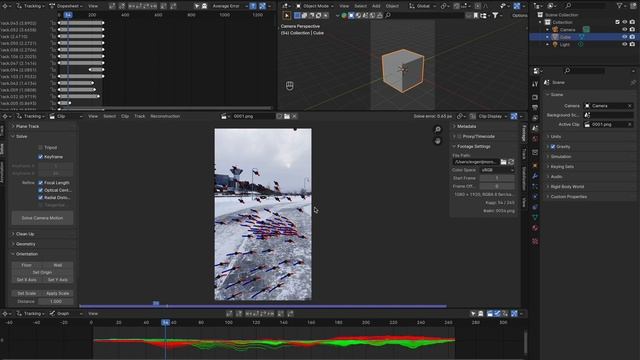This screenshot has width=640, height=360.
Task: Toggle Focal Length refine checkbox
Action: coord(40,183)
